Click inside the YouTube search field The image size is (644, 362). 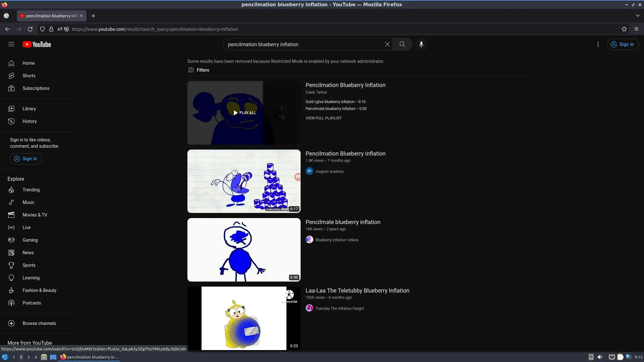point(302,44)
